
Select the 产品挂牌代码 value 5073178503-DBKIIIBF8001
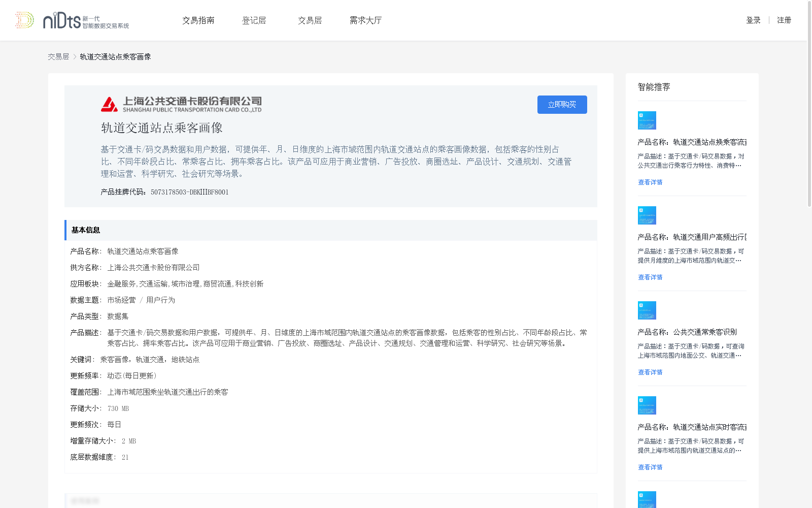click(x=190, y=192)
